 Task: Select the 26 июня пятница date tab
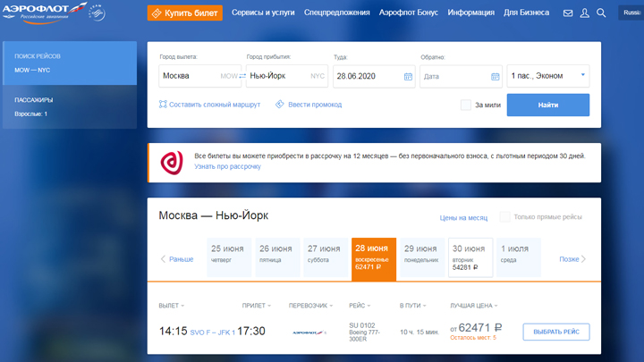coord(277,257)
